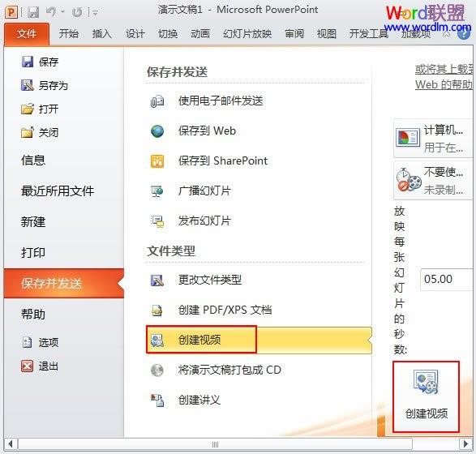The width and height of the screenshot is (476, 454).
Task: Switch to the 插入 ribbon tab
Action: pos(102,33)
